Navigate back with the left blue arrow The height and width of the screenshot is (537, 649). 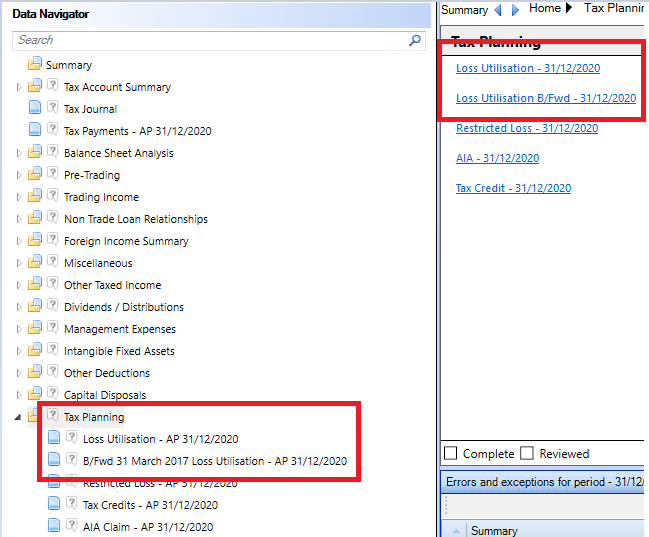(x=498, y=10)
